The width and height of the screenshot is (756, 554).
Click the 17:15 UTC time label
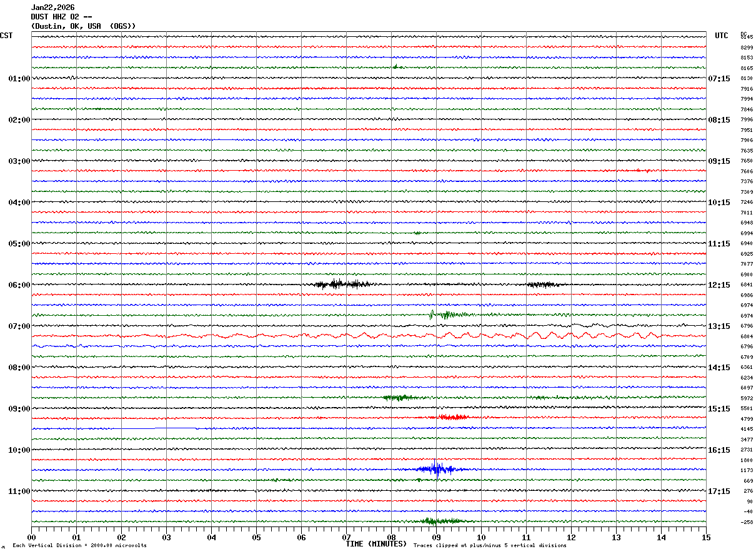(x=719, y=491)
